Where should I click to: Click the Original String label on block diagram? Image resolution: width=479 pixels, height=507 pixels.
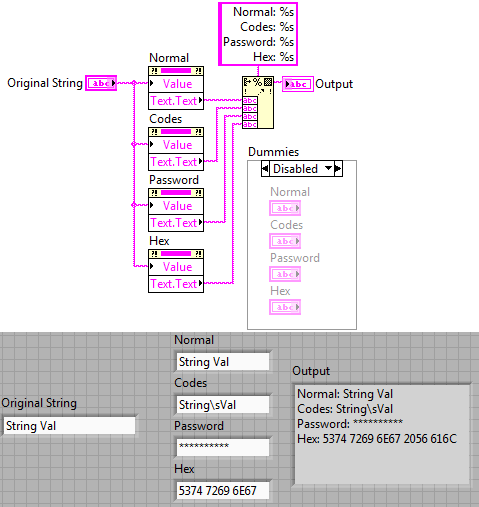click(45, 83)
